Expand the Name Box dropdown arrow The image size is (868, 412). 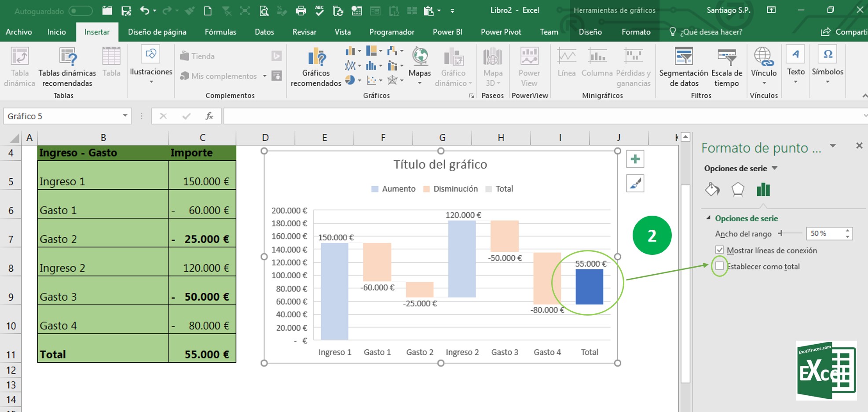tap(125, 116)
